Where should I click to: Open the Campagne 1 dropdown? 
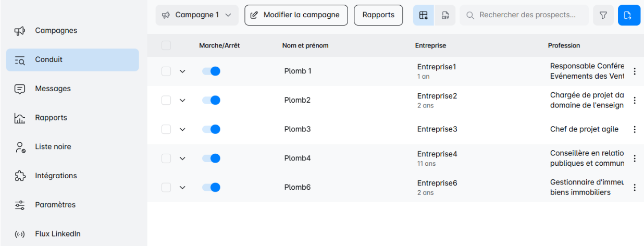(x=196, y=15)
